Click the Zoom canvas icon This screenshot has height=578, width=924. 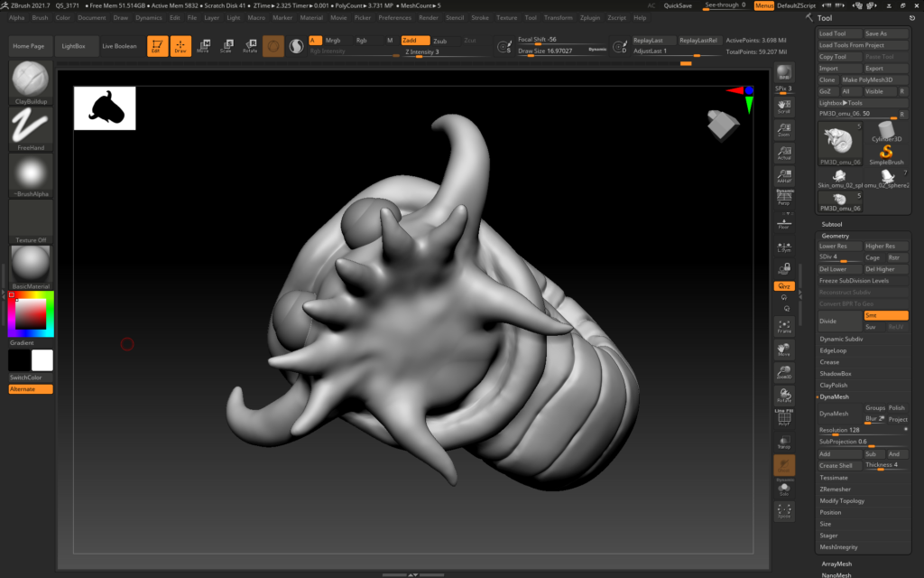(x=784, y=129)
